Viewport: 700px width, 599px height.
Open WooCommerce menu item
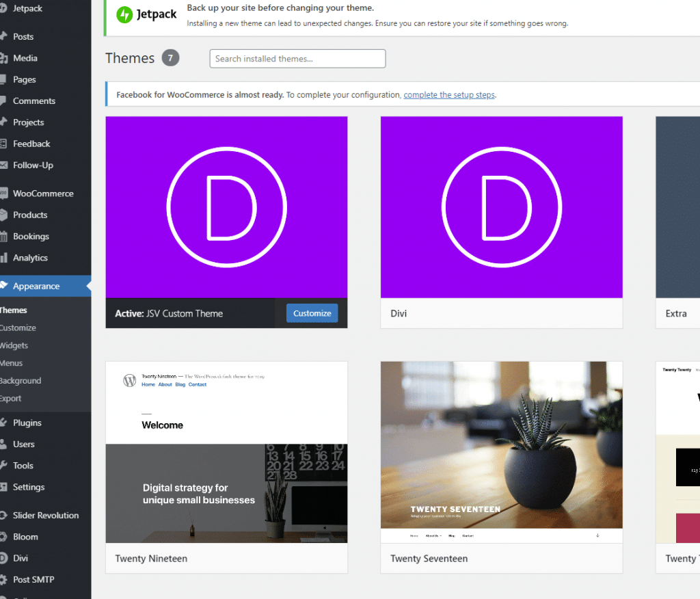tap(43, 194)
